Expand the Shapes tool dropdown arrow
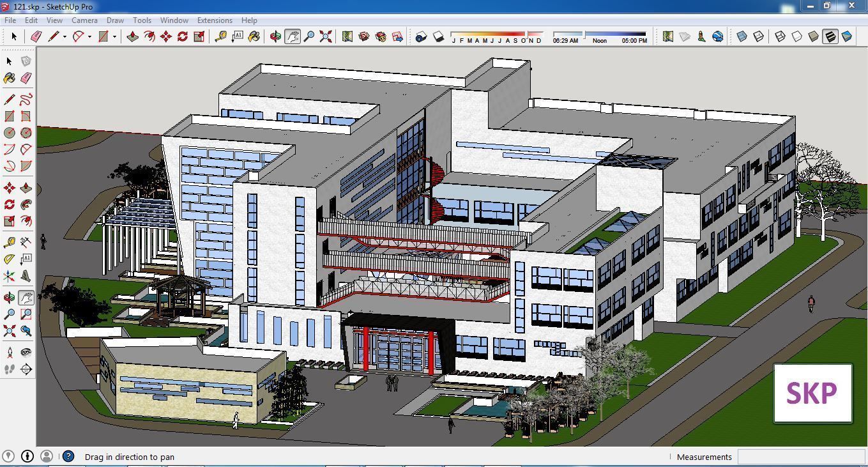Screen dimensions: 868x467 click(x=114, y=37)
